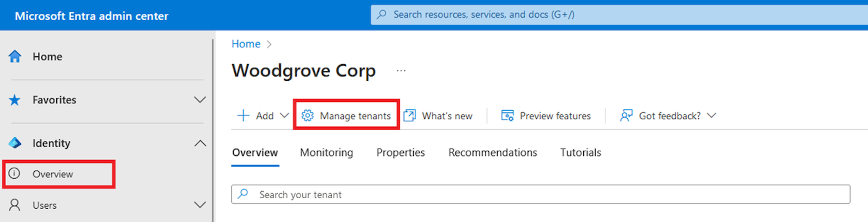Screen dimensions: 868x222
Task: Click the Add plus icon
Action: click(243, 115)
